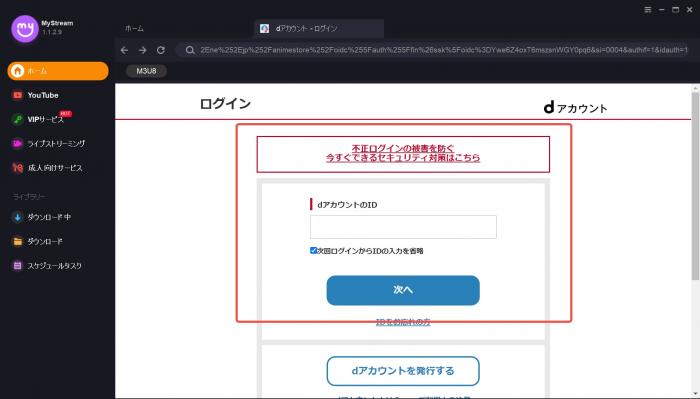Click the dアカウント logo
Image resolution: width=700 pixels, height=399 pixels.
point(575,108)
